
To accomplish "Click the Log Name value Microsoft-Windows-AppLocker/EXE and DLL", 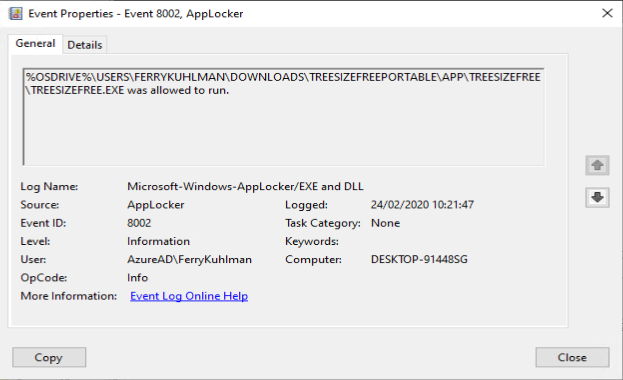I will [x=245, y=186].
